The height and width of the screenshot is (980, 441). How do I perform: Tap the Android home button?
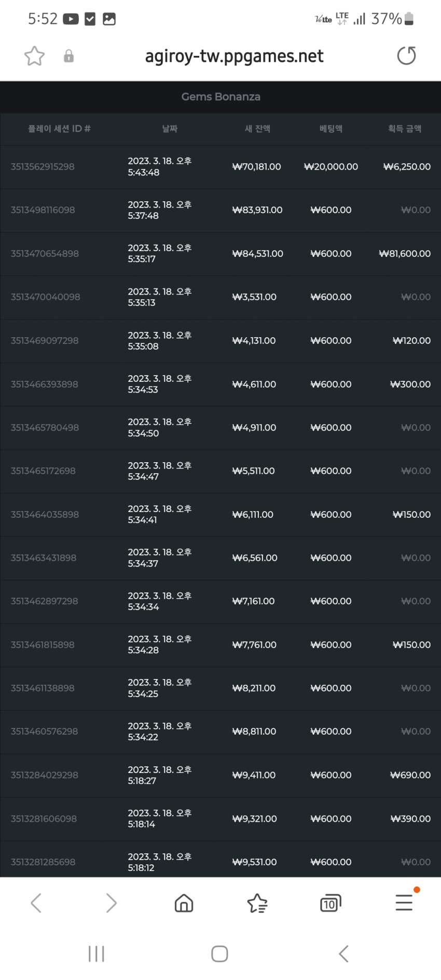tap(219, 954)
